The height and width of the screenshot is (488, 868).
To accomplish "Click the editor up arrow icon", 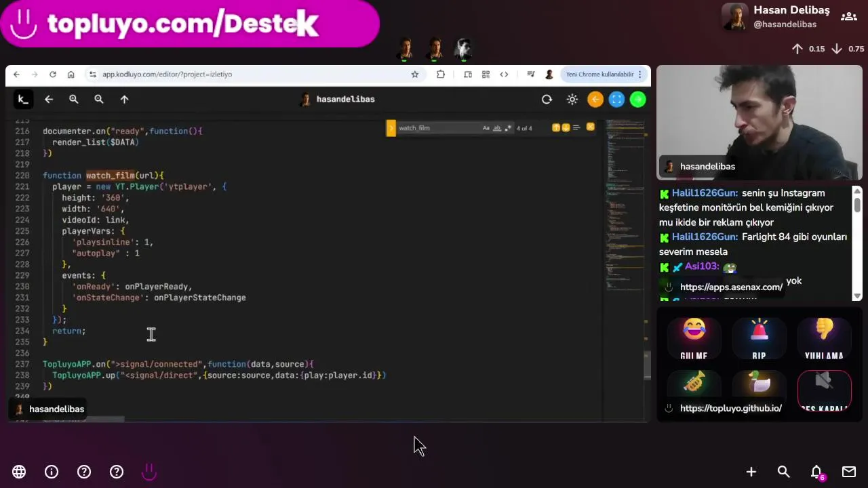I will pos(124,100).
